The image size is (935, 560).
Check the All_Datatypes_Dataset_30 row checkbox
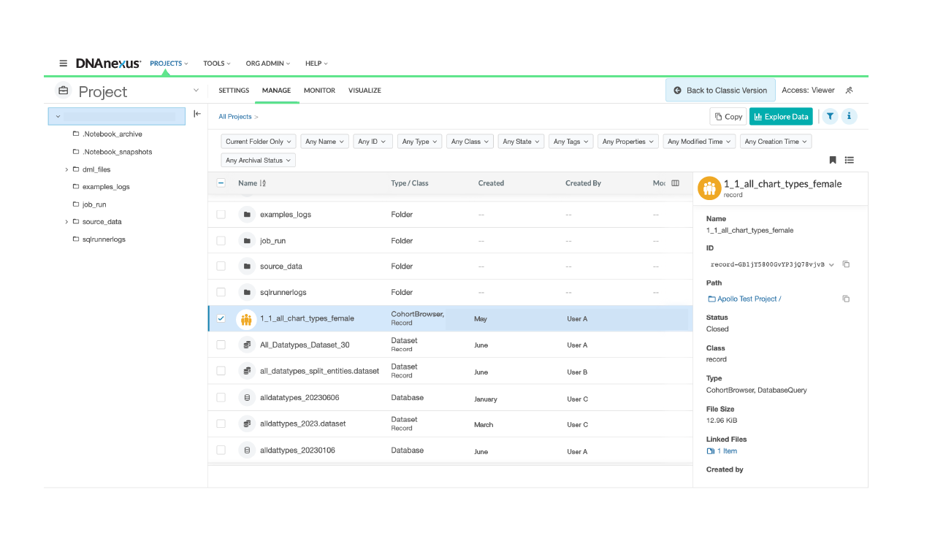click(x=221, y=344)
